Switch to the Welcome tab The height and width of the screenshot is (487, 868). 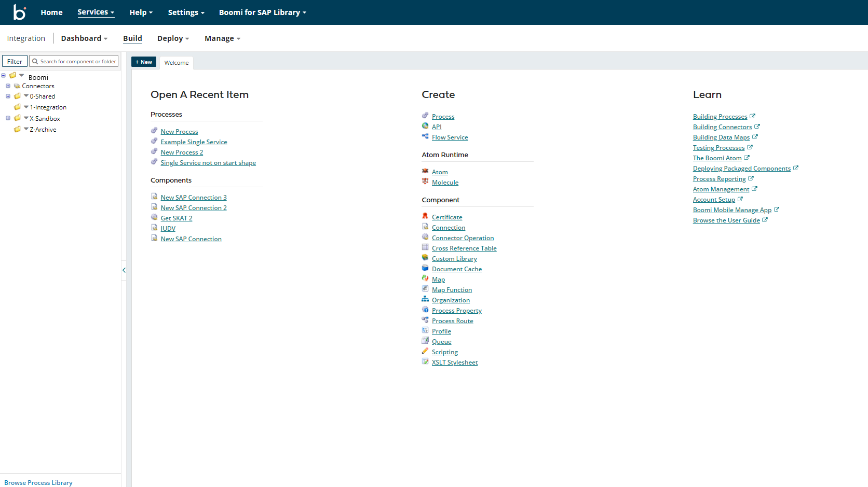pos(177,63)
